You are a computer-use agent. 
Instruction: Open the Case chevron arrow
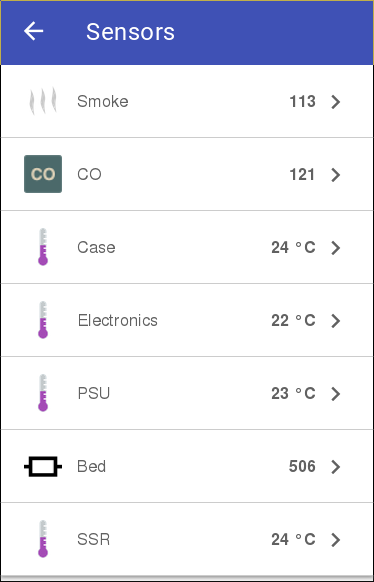(336, 248)
